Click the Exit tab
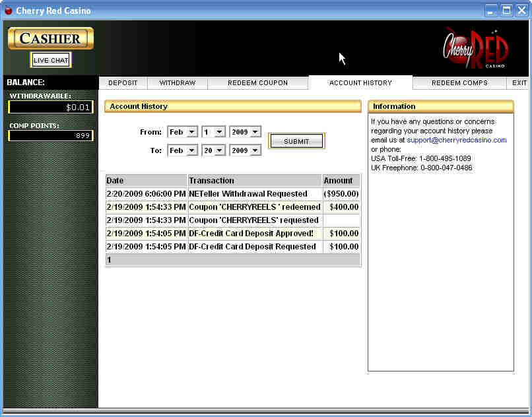532x417 pixels. (519, 82)
